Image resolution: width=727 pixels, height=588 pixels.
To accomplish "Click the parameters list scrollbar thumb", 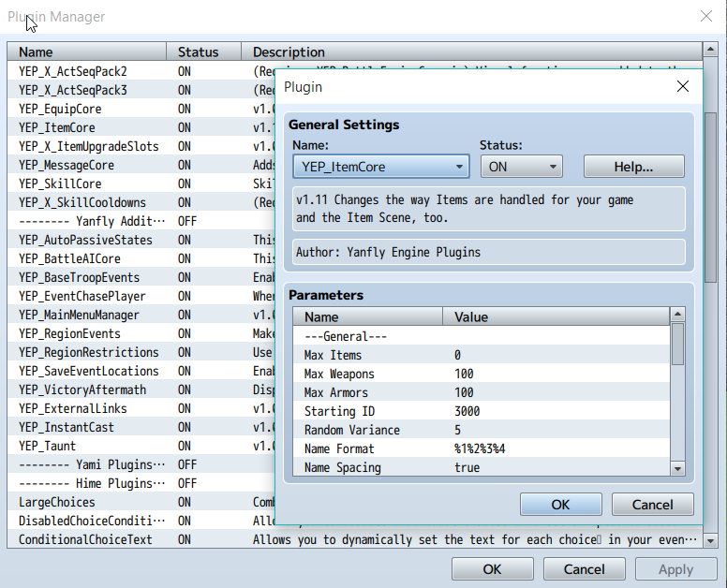I will click(x=677, y=344).
